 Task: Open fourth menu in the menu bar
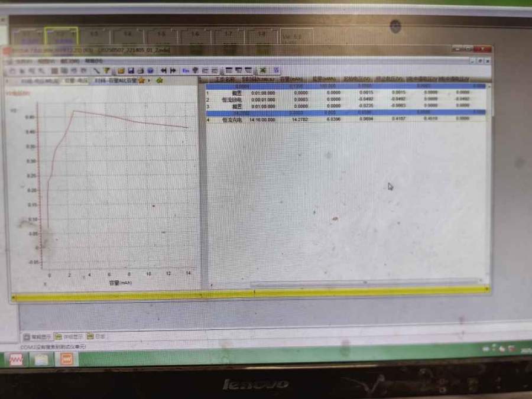[93, 61]
